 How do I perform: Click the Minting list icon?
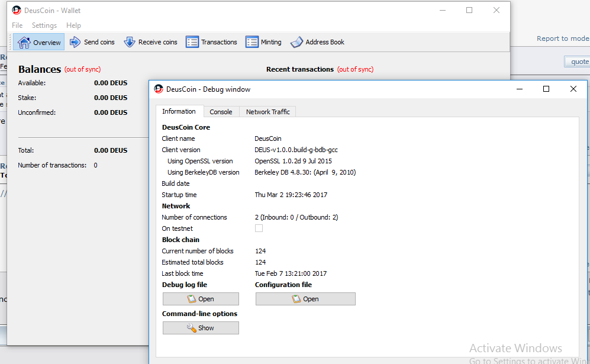coord(252,42)
